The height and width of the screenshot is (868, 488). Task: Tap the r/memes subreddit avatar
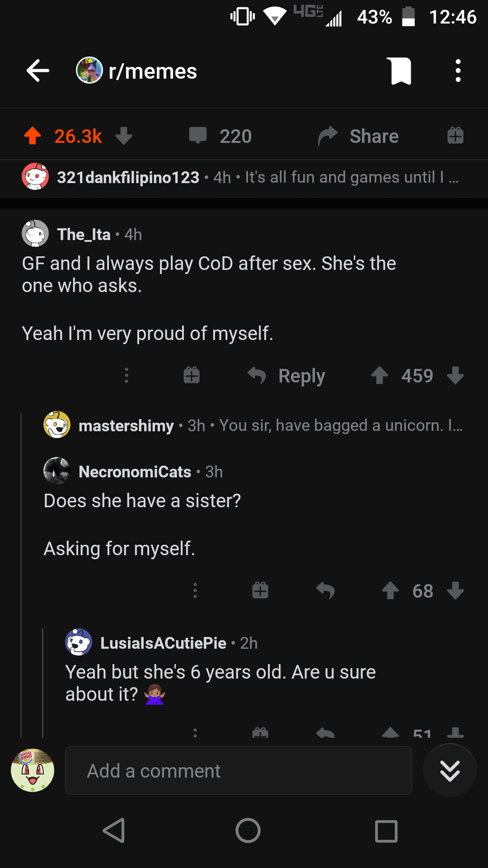coord(89,71)
